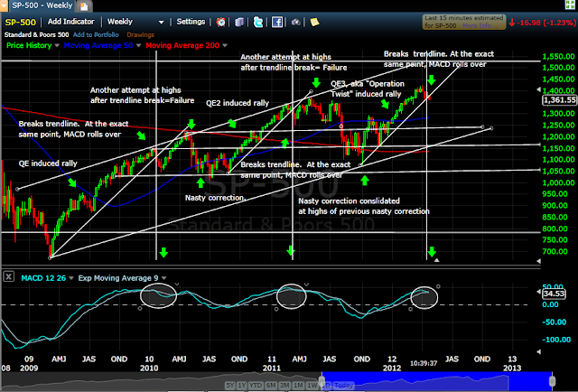578x392 pixels.
Task: Select the 'Nasty correction conslidated' annotation
Action: coord(349,201)
